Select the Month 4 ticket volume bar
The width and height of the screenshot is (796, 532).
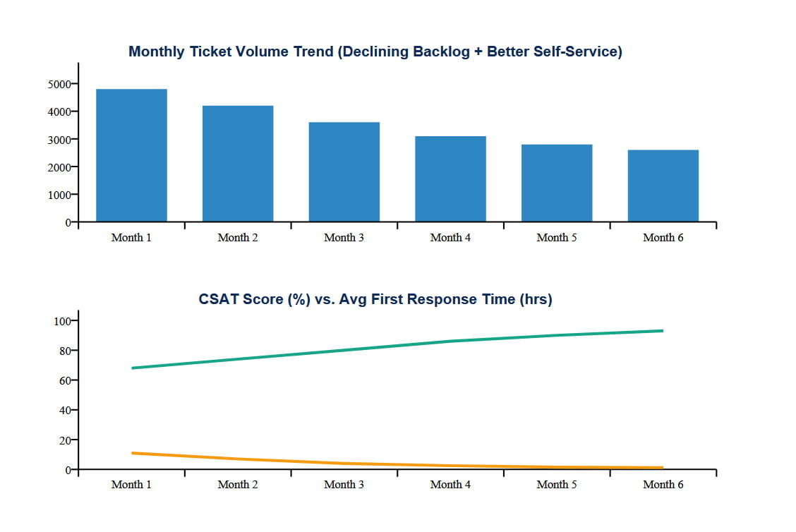coord(450,179)
